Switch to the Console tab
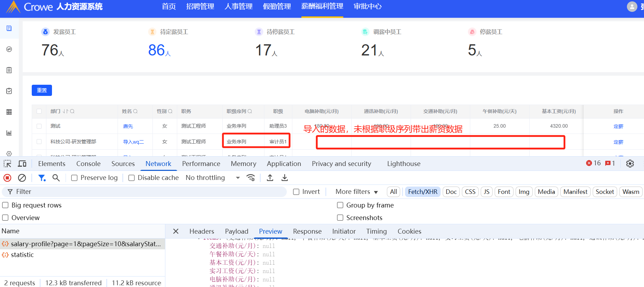 (x=88, y=164)
